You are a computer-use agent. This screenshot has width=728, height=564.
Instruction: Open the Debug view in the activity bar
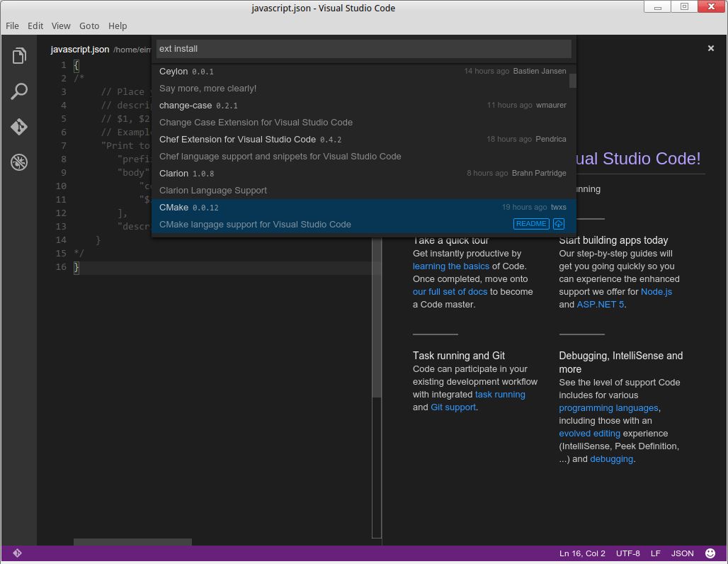[19, 162]
